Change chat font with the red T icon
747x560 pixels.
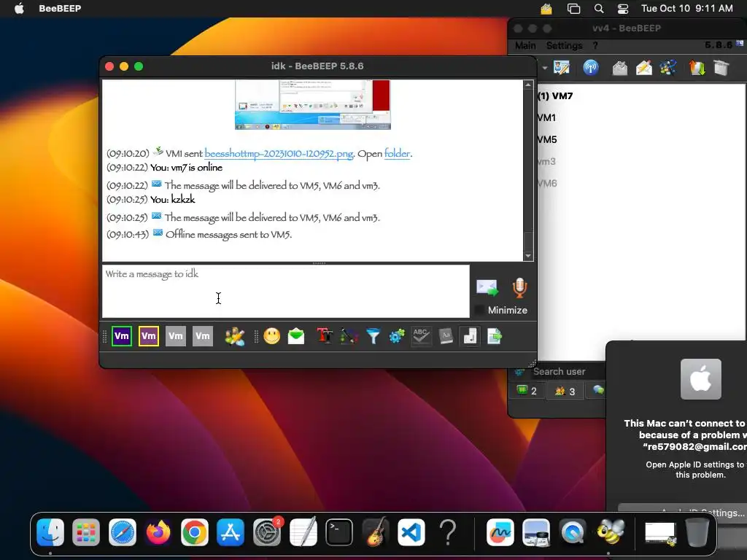pyautogui.click(x=325, y=335)
